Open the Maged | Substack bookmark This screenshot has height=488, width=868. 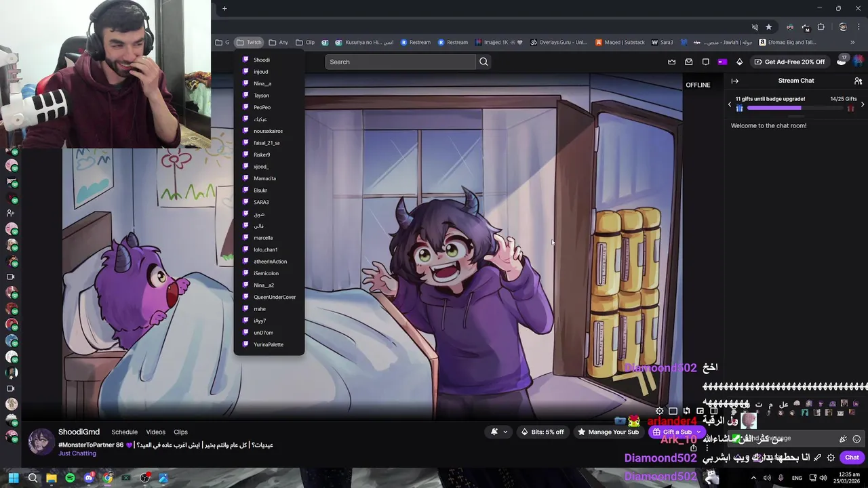click(620, 42)
